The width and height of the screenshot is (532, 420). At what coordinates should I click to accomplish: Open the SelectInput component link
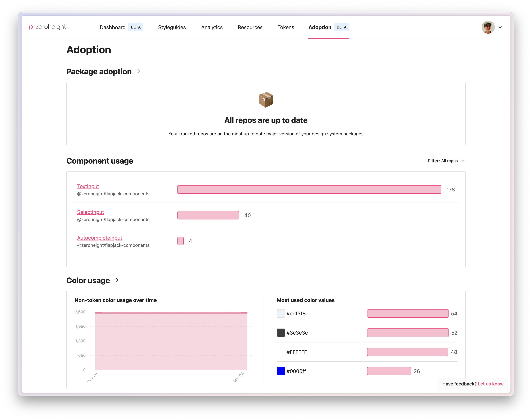pos(90,212)
